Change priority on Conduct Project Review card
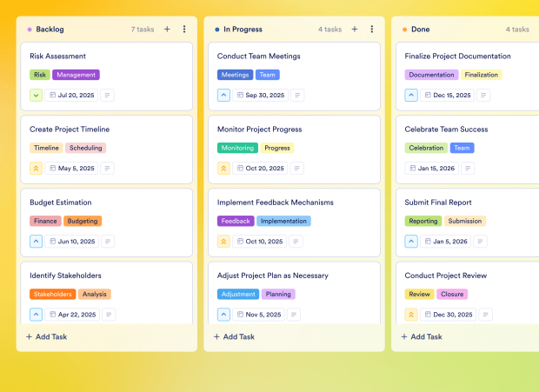Image resolution: width=539 pixels, height=392 pixels. [x=411, y=315]
